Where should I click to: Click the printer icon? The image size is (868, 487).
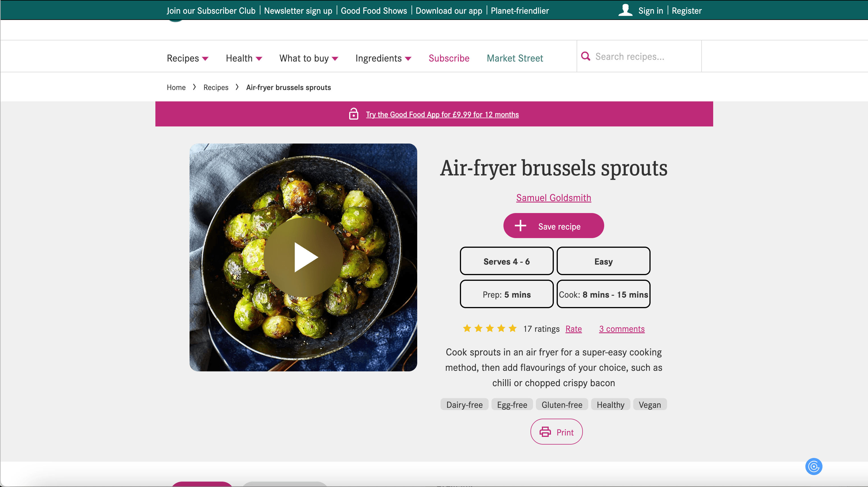click(545, 432)
